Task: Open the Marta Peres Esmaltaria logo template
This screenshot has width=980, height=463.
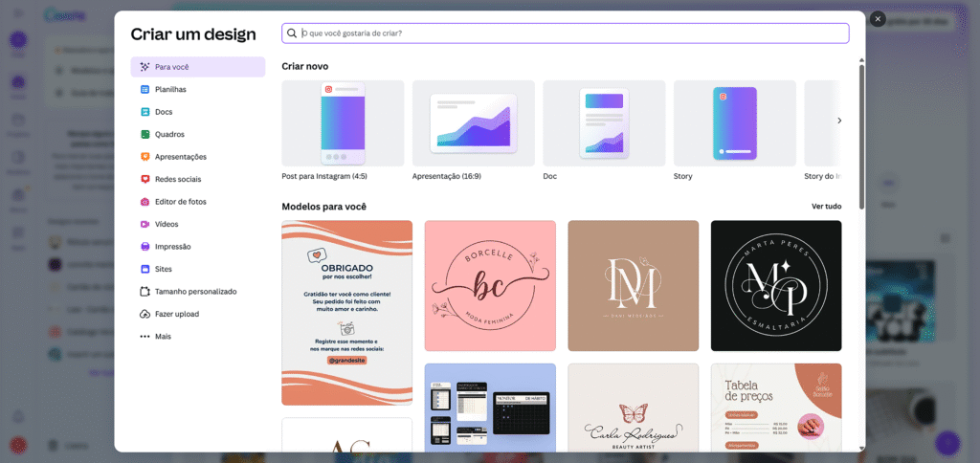Action: coord(776,285)
